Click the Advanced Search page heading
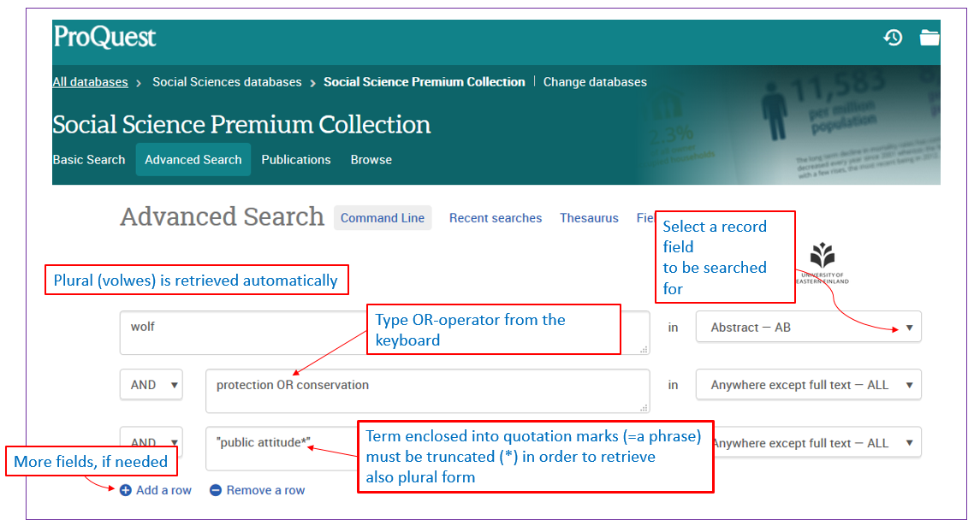The width and height of the screenshot is (980, 532). (x=223, y=216)
